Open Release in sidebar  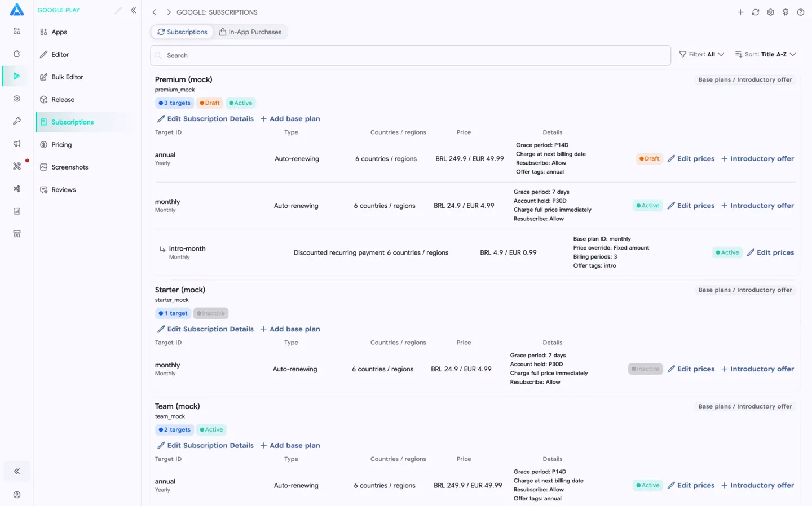(86, 100)
